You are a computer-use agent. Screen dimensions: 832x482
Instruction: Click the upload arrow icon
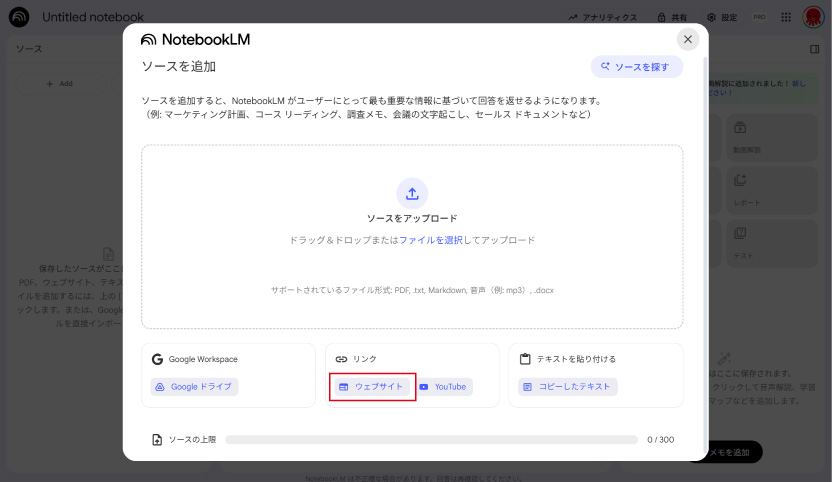[x=412, y=193]
